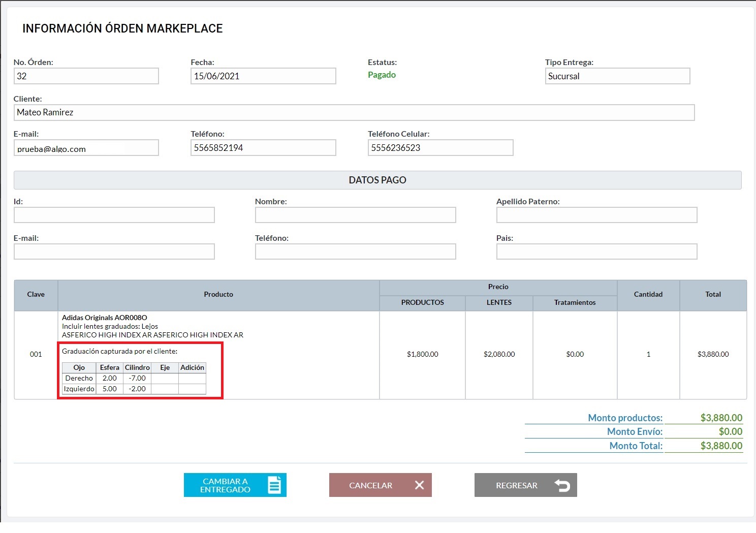Click the PRODUCTOS price sub-header
The width and height of the screenshot is (756, 533).
(423, 303)
